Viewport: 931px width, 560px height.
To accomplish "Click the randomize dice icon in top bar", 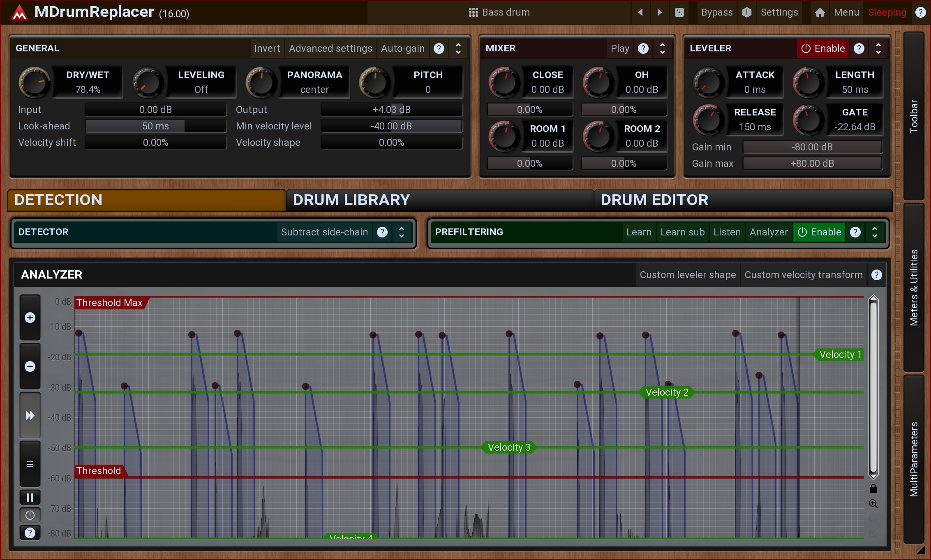I will click(679, 12).
